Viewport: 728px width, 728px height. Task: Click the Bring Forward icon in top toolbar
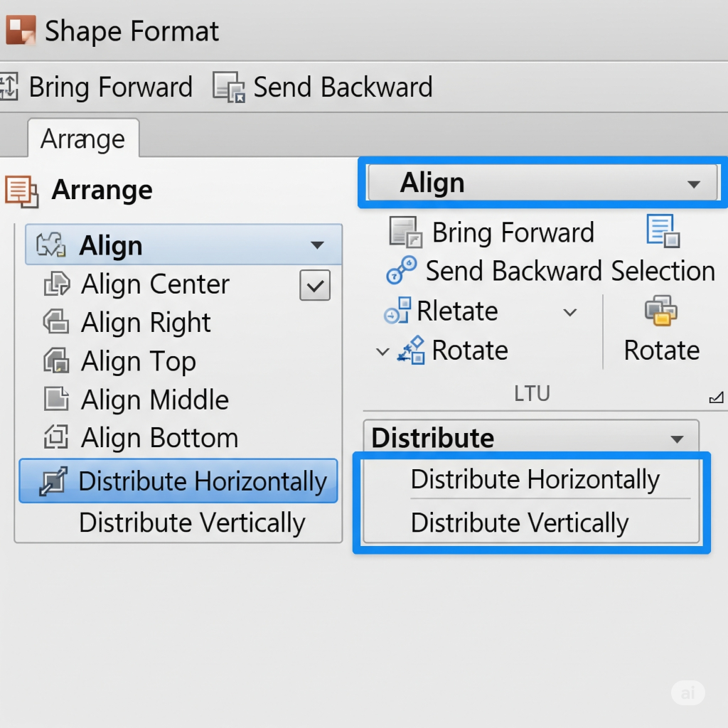coord(9,87)
